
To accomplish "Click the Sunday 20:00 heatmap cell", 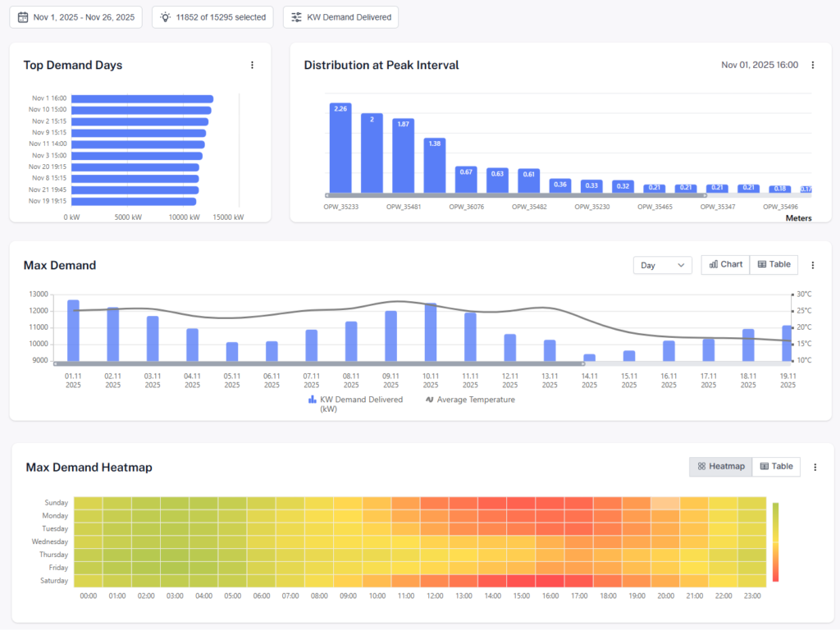I will 665,503.
